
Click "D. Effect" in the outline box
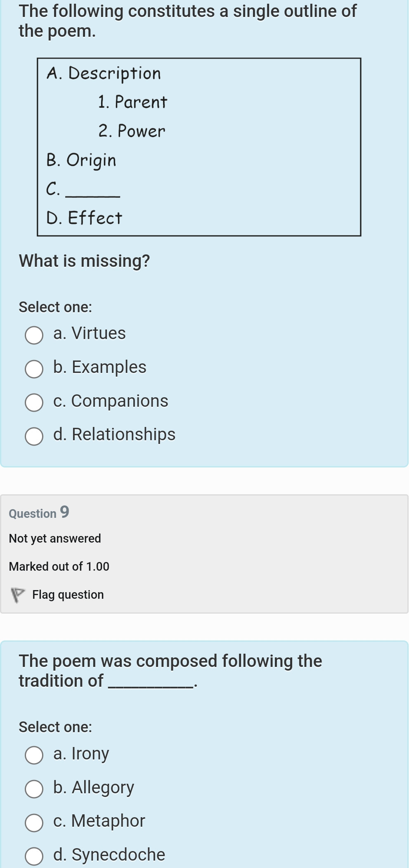84,218
